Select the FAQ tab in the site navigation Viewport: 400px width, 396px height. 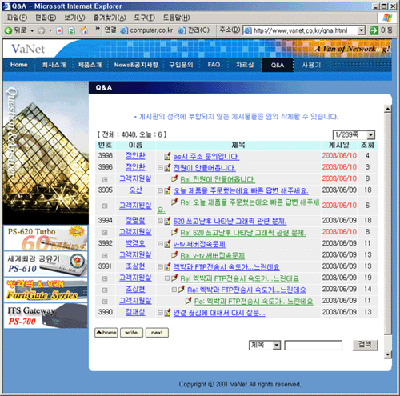214,65
